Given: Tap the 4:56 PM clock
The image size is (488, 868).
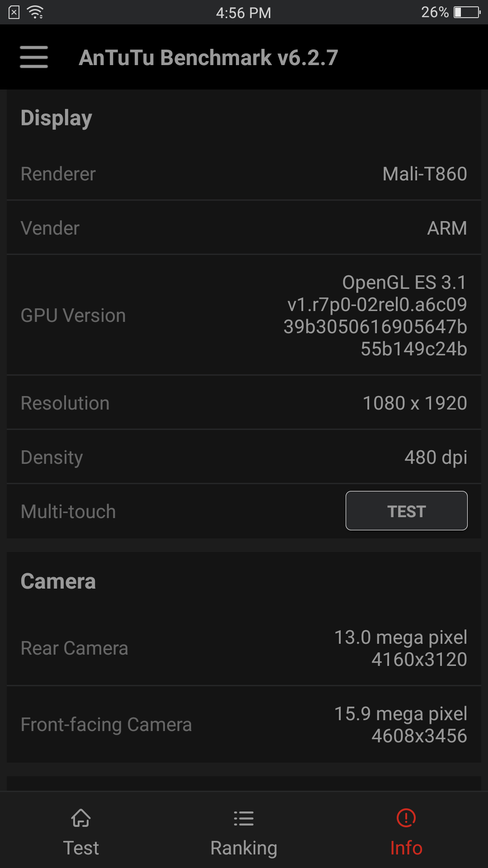Looking at the screenshot, I should (x=244, y=13).
